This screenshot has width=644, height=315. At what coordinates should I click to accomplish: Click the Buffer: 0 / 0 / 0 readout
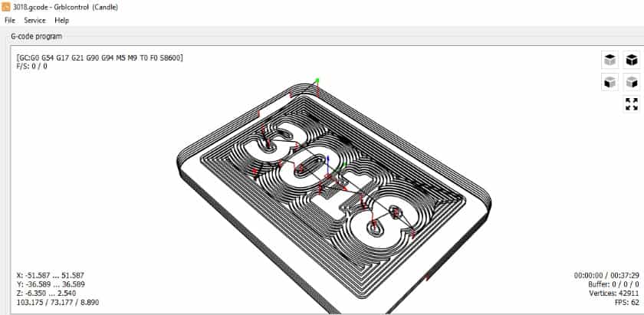click(x=613, y=284)
